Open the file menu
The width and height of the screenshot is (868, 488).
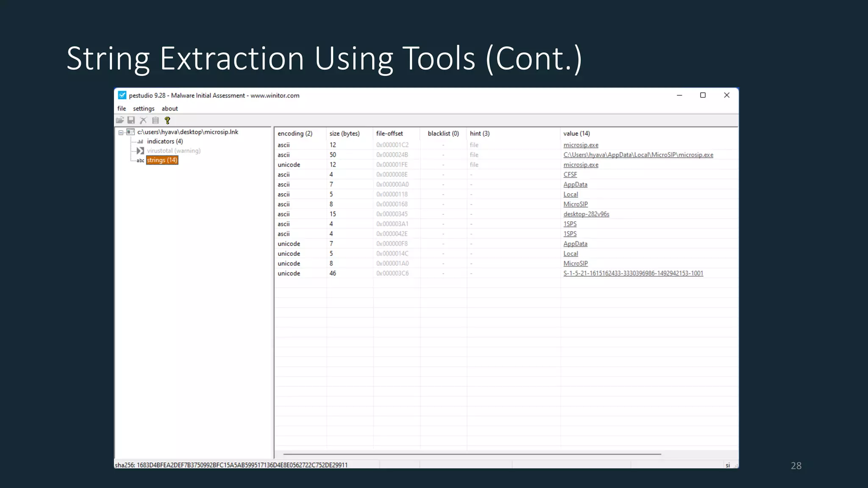pos(122,108)
